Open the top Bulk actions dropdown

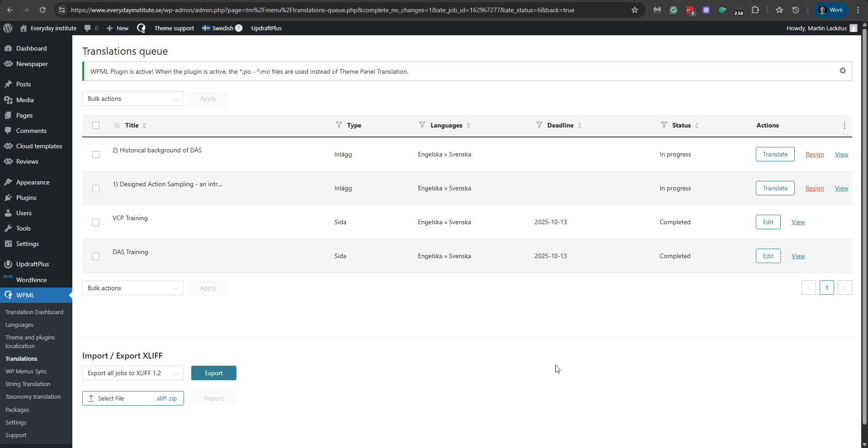coord(133,99)
